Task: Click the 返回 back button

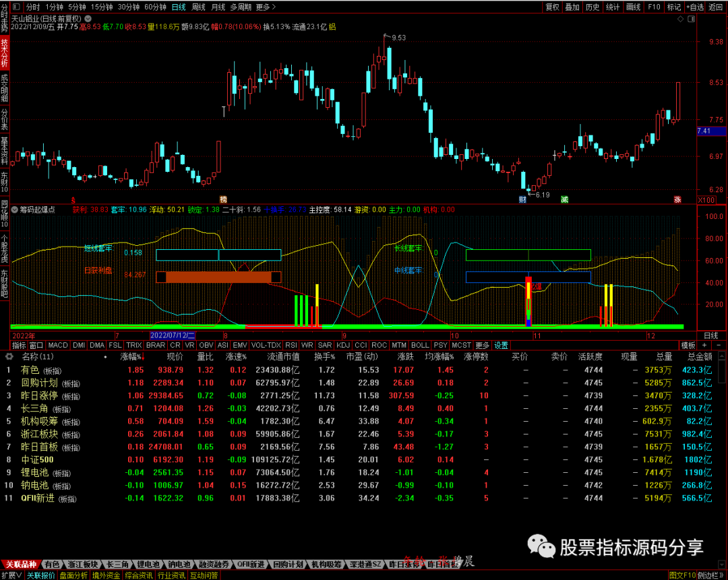Action: click(x=715, y=7)
